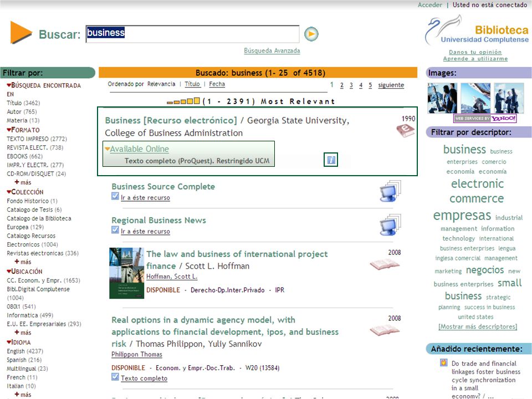Filter collection by Revistas electronicas (336)
The width and height of the screenshot is (532, 399).
pos(43,253)
